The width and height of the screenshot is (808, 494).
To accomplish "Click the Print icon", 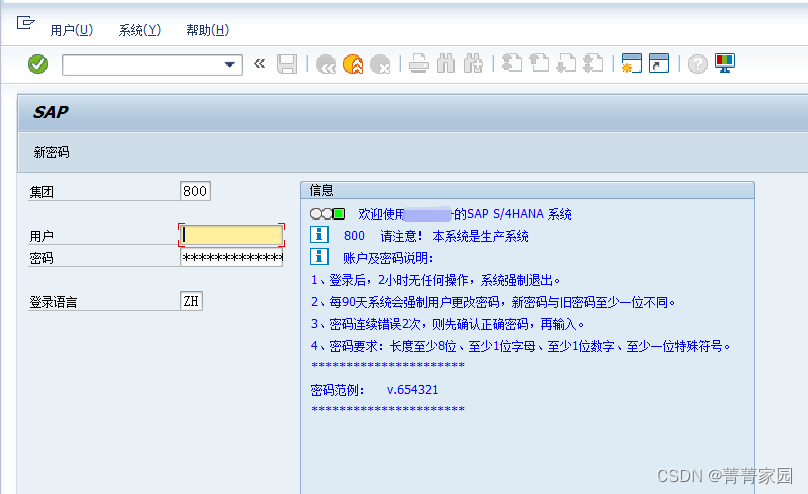I will [419, 64].
